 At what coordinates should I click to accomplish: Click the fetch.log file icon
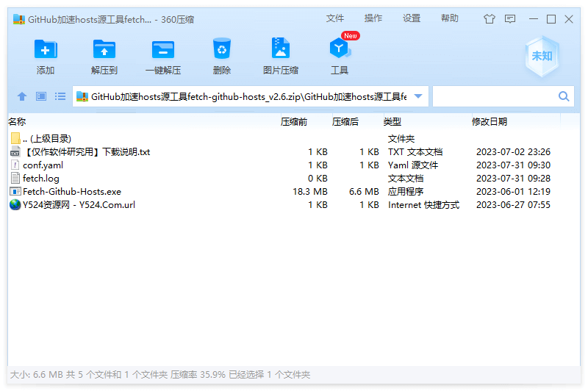click(x=15, y=178)
